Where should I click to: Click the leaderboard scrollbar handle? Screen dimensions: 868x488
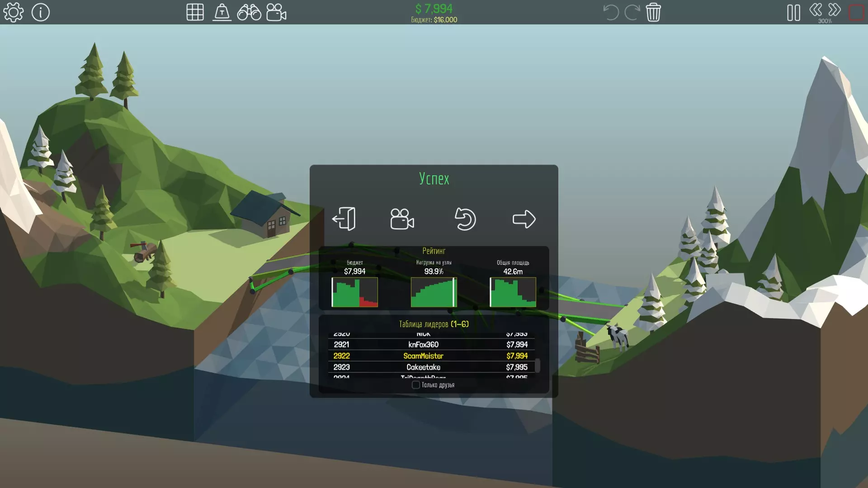coord(538,365)
